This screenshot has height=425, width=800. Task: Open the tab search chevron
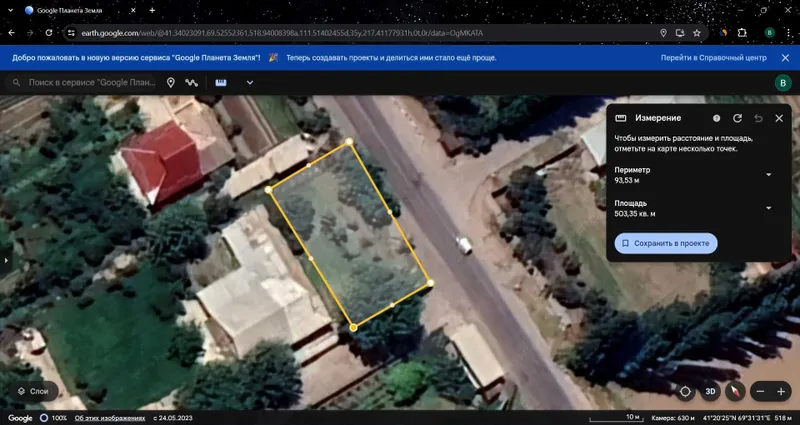tap(10, 10)
